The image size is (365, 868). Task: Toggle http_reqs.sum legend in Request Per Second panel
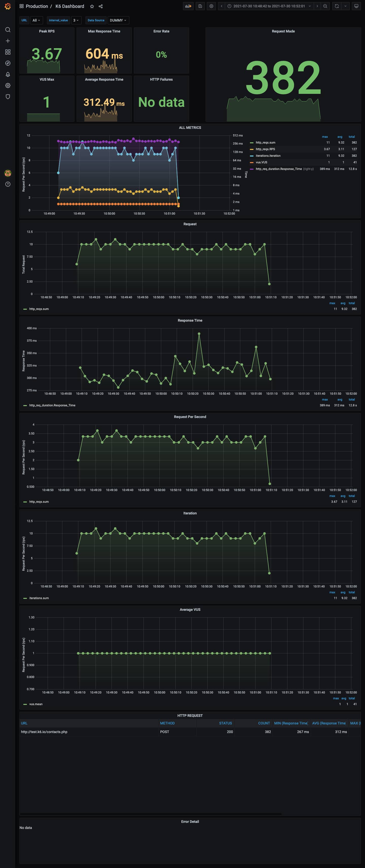(39, 502)
